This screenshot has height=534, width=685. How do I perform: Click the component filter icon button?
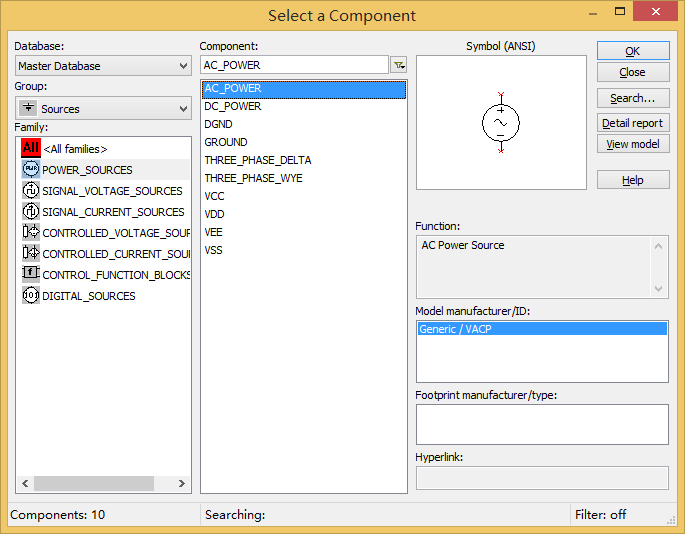pos(398,65)
